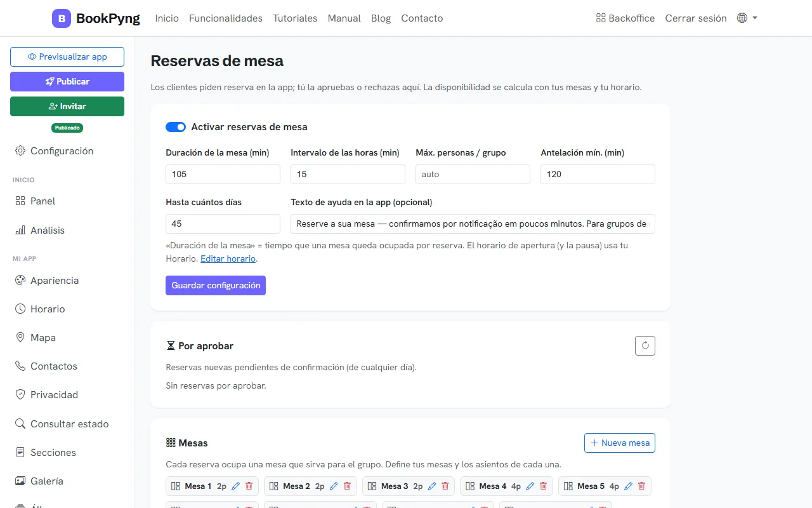Edit Mesa 1 with its pencil icon
The image size is (812, 508).
pos(236,486)
